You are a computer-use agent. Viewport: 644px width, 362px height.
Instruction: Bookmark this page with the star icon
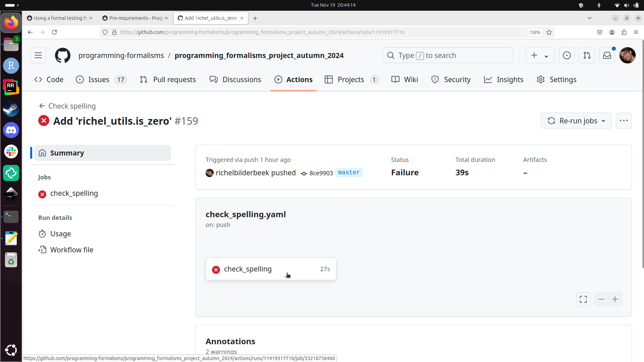pos(549,32)
